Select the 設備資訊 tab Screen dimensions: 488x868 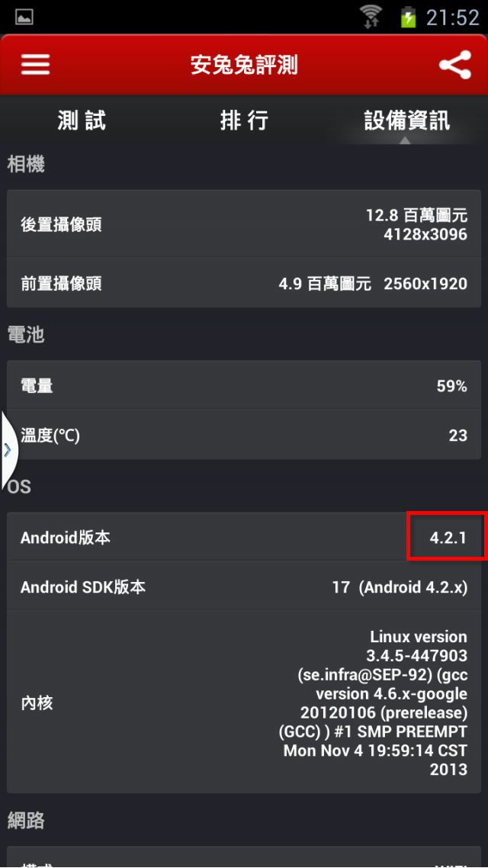click(406, 120)
